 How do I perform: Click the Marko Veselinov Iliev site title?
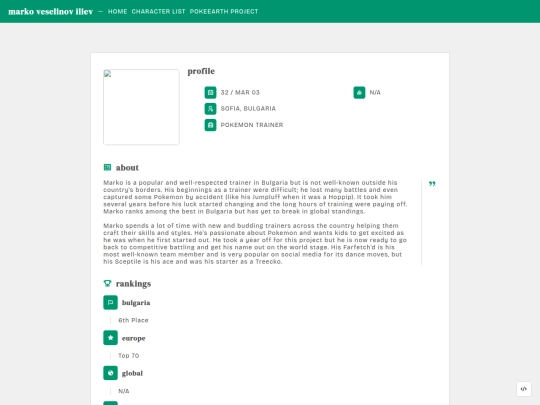51,11
